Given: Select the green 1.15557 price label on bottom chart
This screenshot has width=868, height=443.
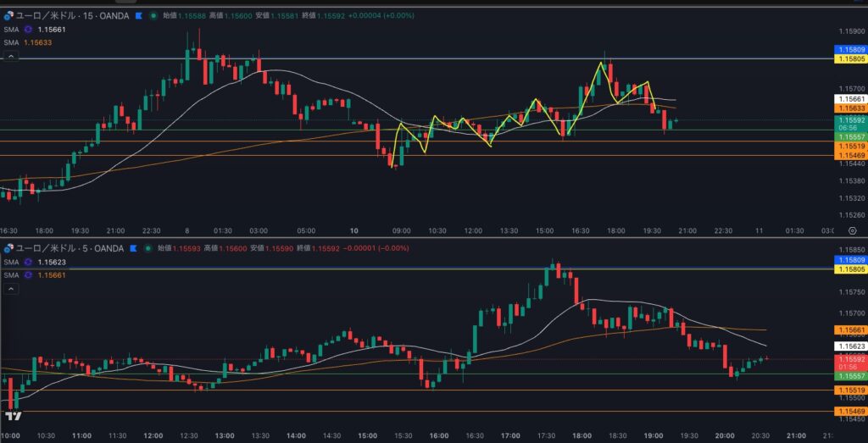Looking at the screenshot, I should pyautogui.click(x=851, y=375).
